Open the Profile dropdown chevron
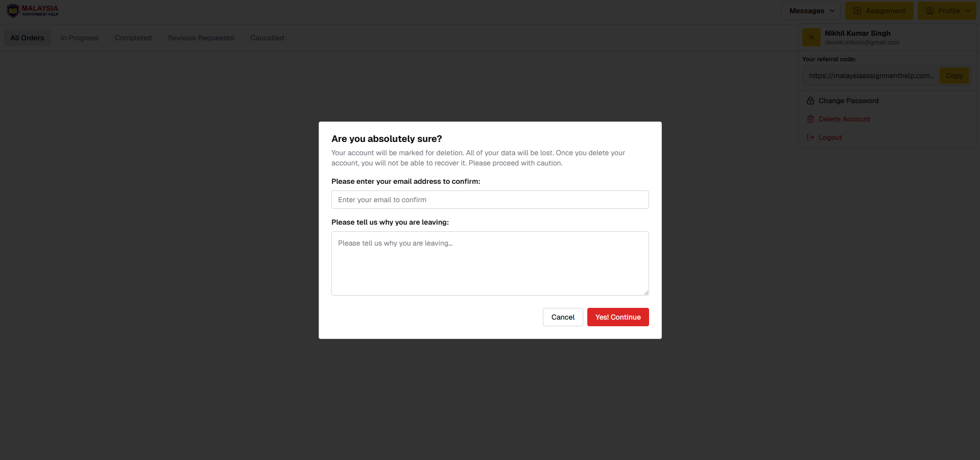The width and height of the screenshot is (980, 460). tap(968, 11)
